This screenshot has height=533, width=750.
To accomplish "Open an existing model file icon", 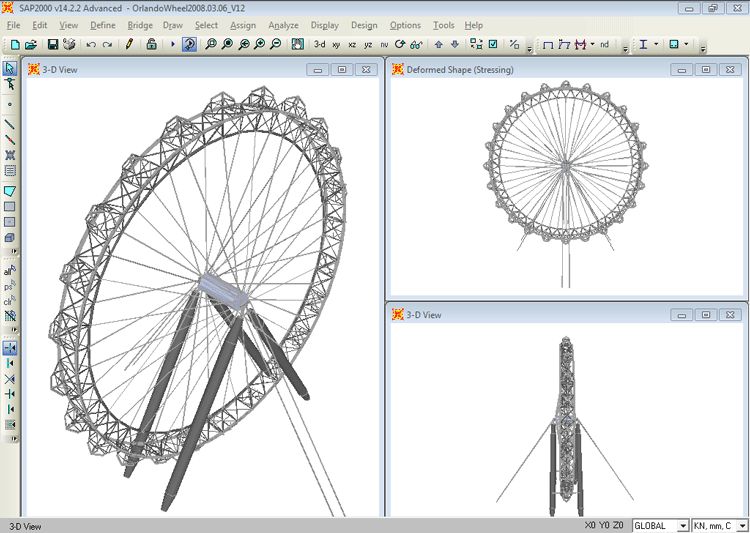I will 31,45.
